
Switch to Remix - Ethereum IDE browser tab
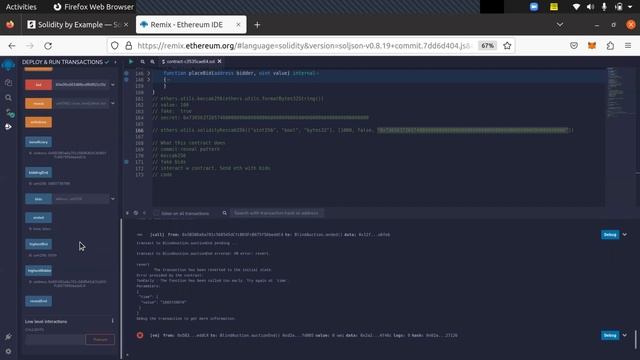191,25
